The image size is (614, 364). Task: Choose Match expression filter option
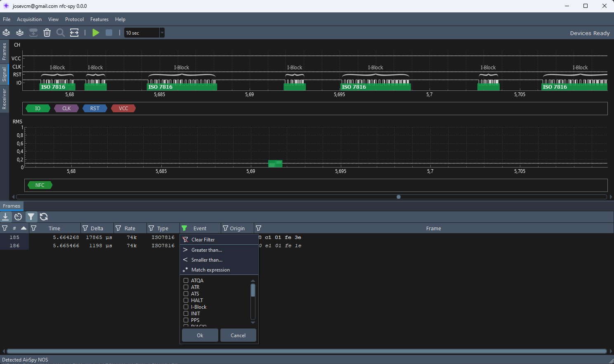219,270
